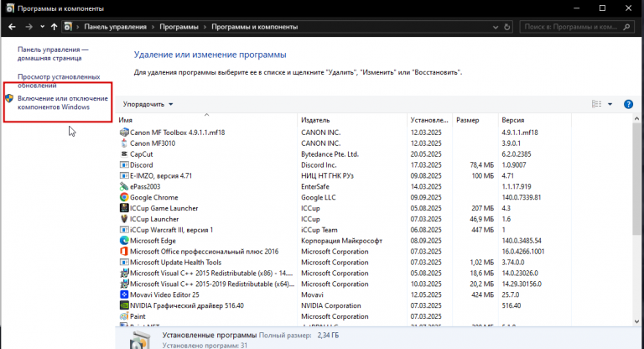Select the Movavi Video Editor 25 icon
Viewport: 644px width, 349px height.
pos(124,294)
